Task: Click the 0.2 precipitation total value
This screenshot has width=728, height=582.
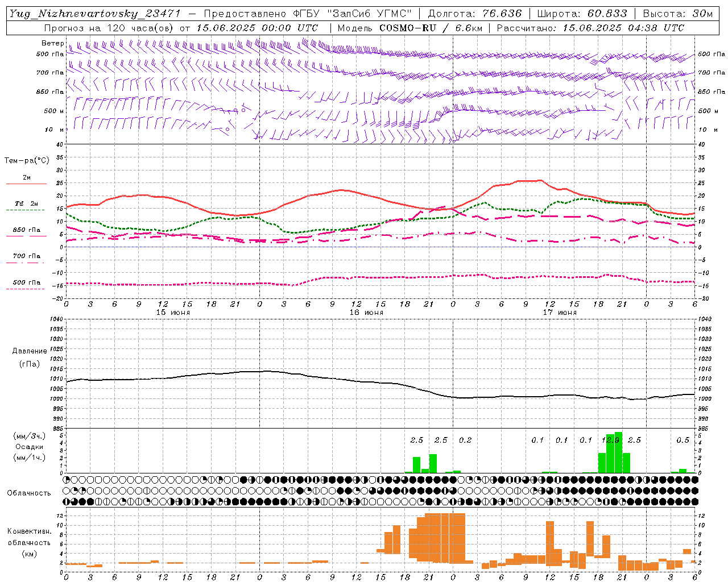Action: coord(465,440)
